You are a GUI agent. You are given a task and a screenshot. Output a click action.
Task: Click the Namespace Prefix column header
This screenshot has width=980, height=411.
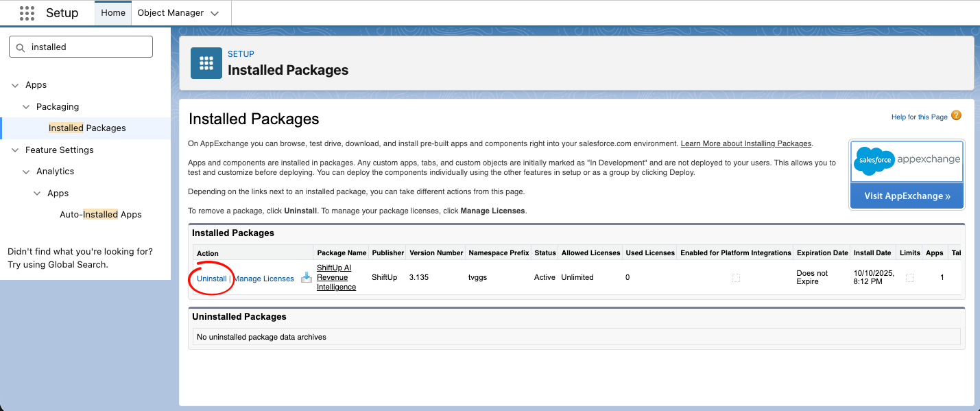pyautogui.click(x=499, y=253)
